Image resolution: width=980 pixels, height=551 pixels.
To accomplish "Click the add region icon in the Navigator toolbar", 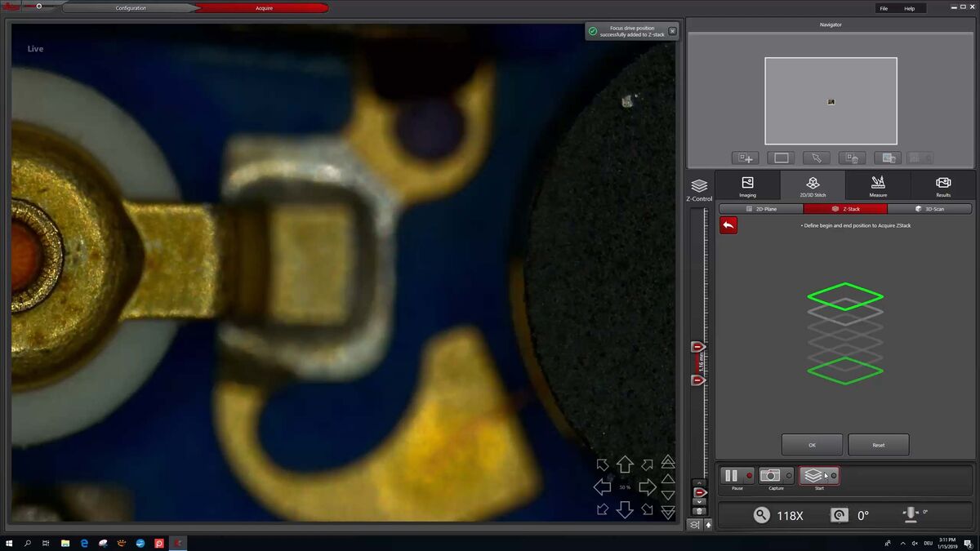I will pyautogui.click(x=745, y=158).
